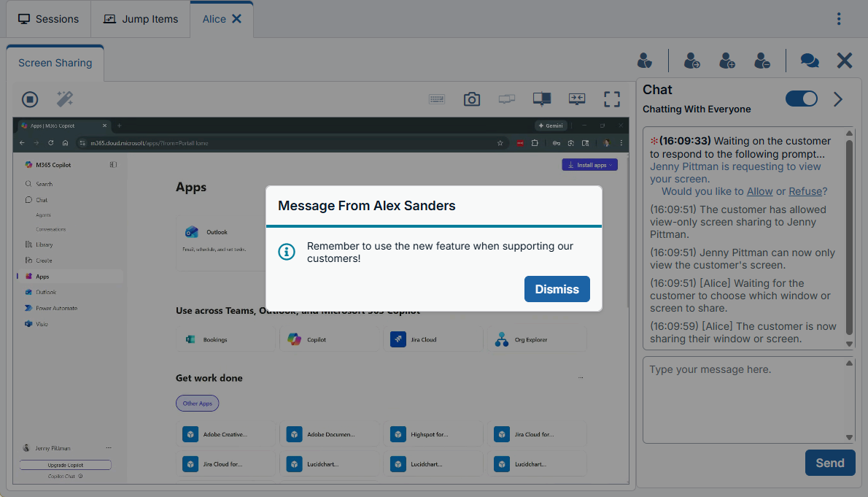Click the user with shield icon

(x=644, y=61)
